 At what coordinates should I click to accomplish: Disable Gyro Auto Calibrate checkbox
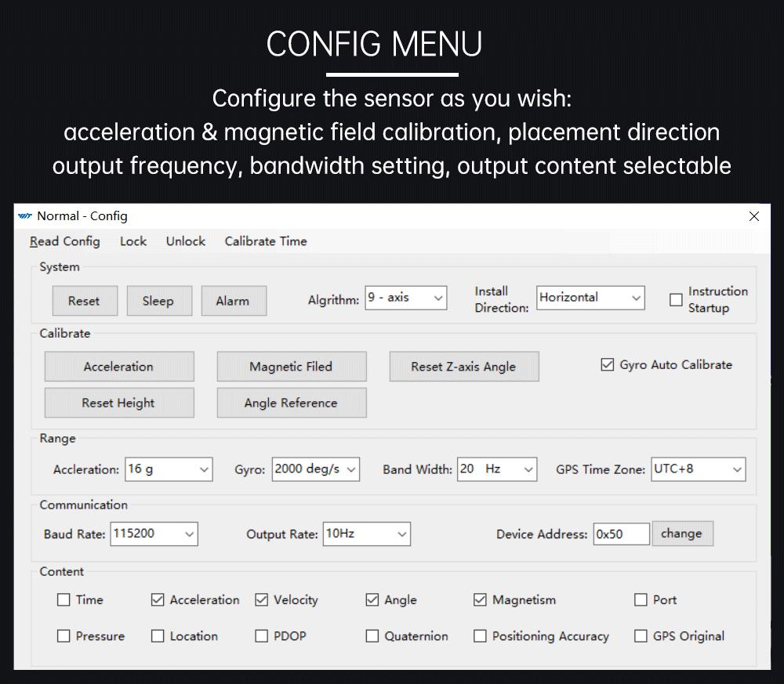607,364
